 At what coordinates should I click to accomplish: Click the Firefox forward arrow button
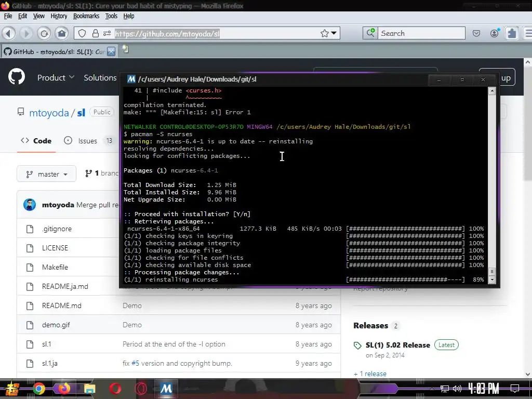point(26,33)
